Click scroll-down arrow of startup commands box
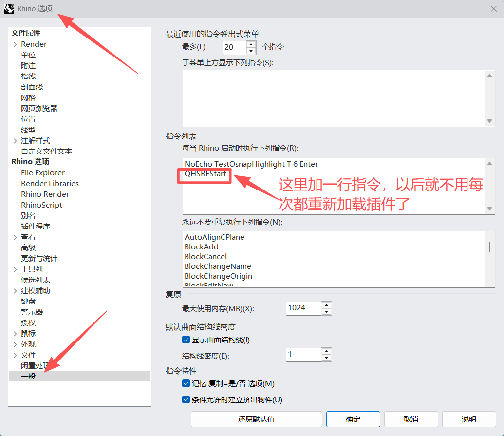Screen dimensions: 504x436 [489, 209]
